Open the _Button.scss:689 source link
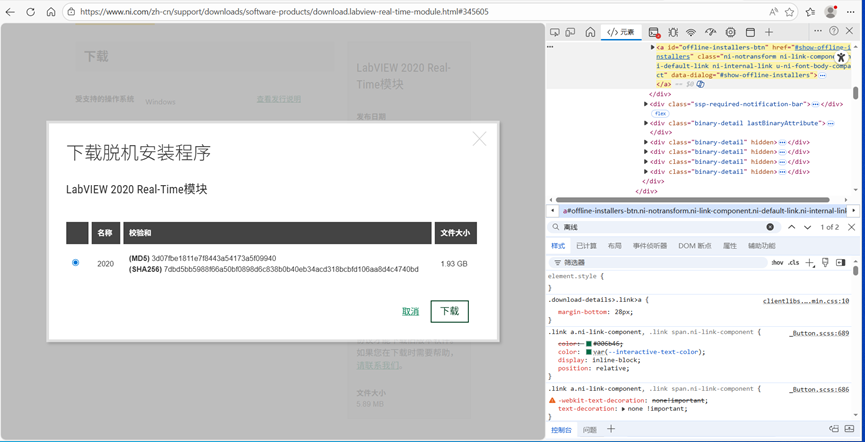The width and height of the screenshot is (865, 442). pyautogui.click(x=819, y=332)
